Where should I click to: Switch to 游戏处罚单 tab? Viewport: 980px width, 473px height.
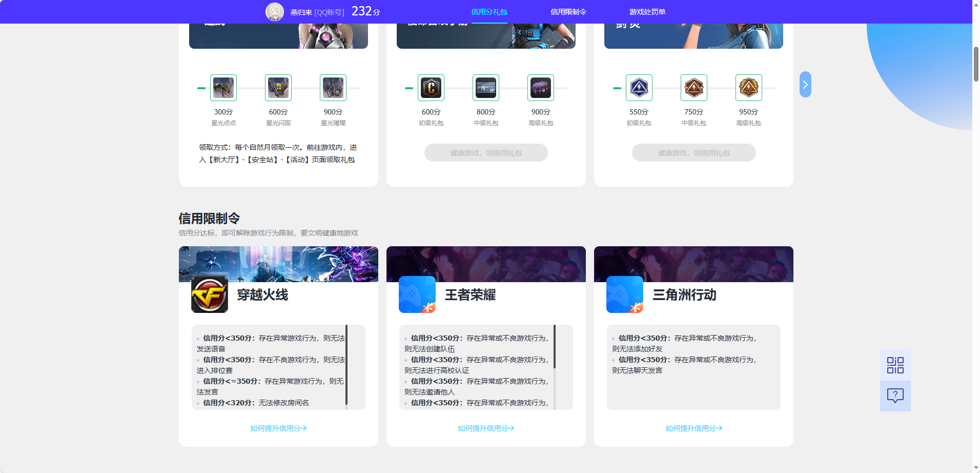click(x=647, y=12)
